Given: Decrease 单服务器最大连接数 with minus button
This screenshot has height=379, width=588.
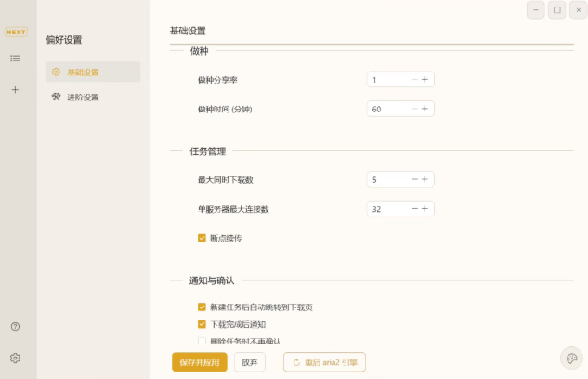Looking at the screenshot, I should (414, 209).
